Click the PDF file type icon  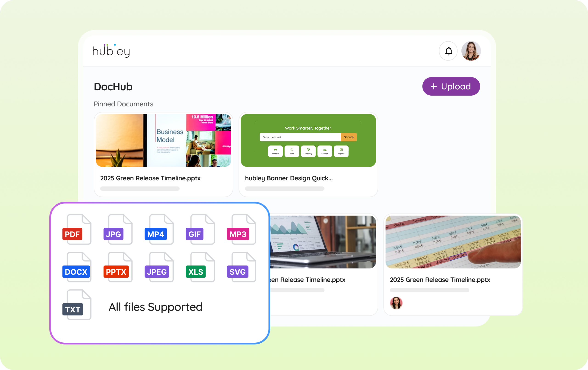coord(76,230)
